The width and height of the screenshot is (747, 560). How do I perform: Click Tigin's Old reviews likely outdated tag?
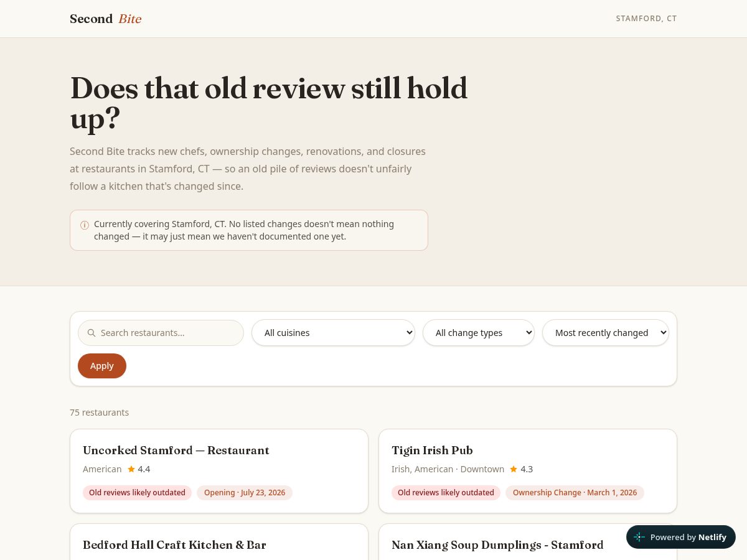[x=446, y=493]
